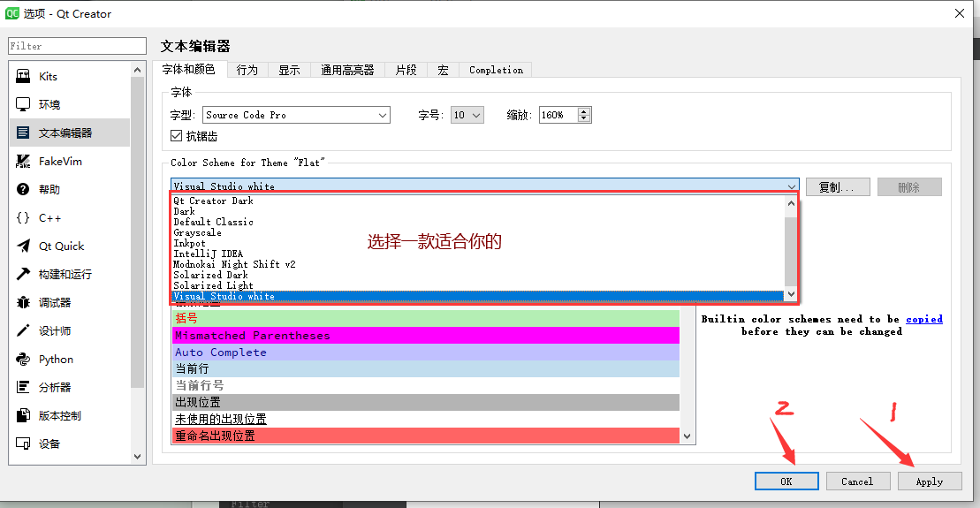Click the 版本控制 version control icon
The width and height of the screenshot is (980, 508).
coord(23,415)
